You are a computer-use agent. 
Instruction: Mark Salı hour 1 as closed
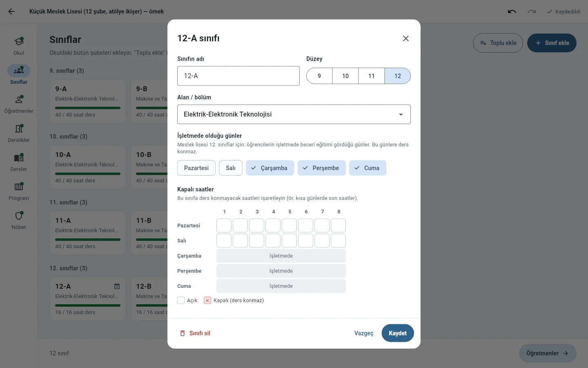point(224,241)
